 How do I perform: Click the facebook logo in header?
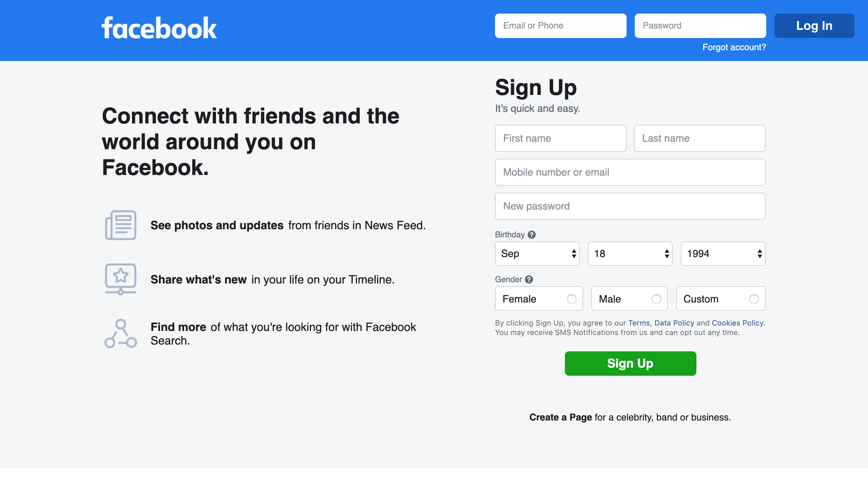coord(159,28)
